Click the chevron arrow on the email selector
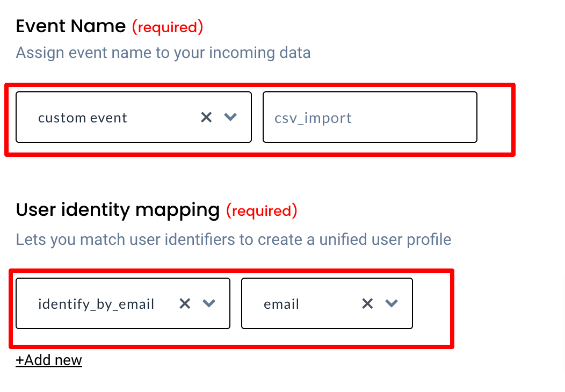Viewport: 565px width, 392px height. [392, 303]
